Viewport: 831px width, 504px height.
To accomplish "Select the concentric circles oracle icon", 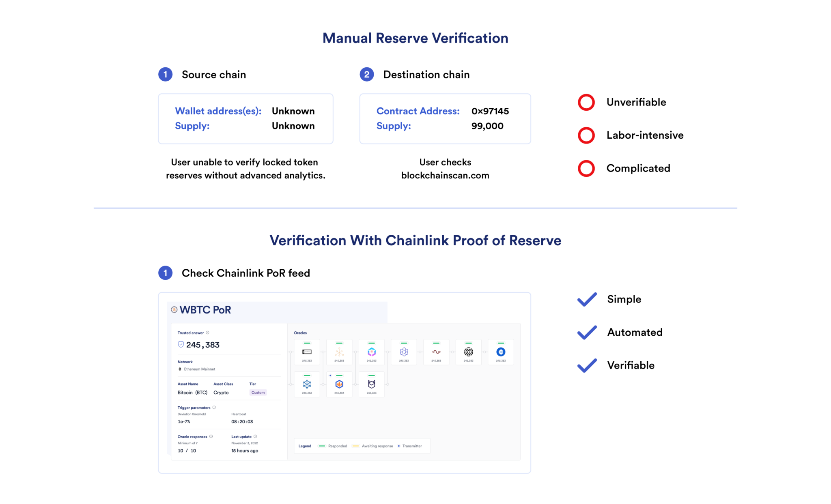I will tap(469, 352).
